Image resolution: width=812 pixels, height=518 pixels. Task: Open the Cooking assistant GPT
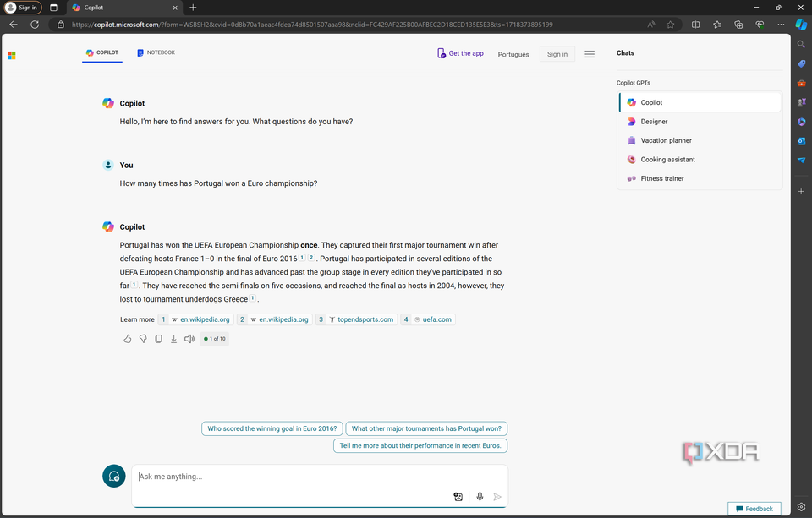coord(700,160)
